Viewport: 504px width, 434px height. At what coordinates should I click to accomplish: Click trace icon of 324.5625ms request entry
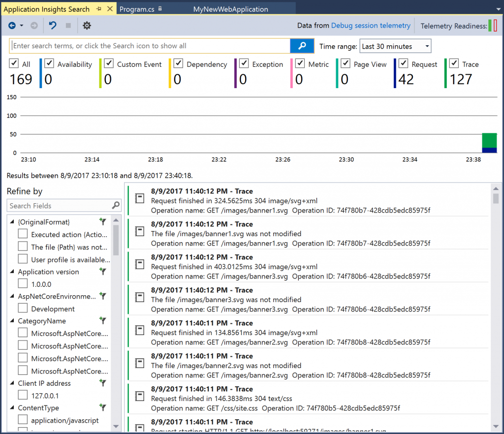pos(139,198)
